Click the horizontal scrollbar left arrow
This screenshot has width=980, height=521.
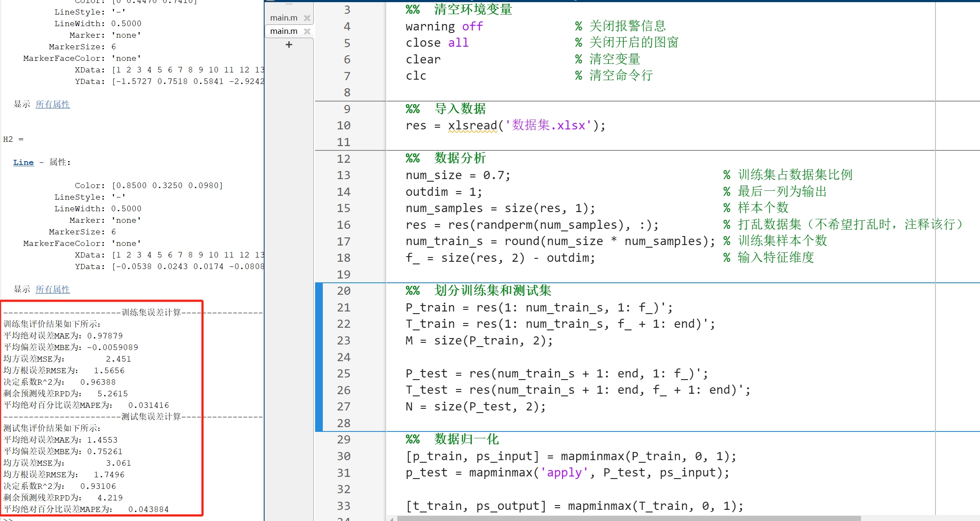[392, 519]
